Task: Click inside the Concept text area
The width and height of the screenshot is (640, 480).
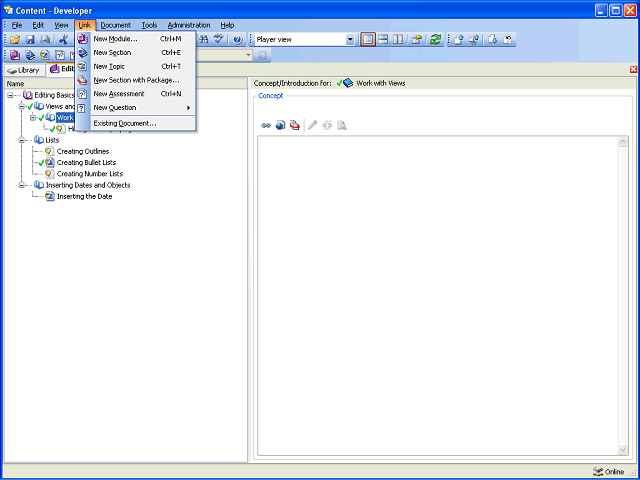Action: [x=438, y=296]
